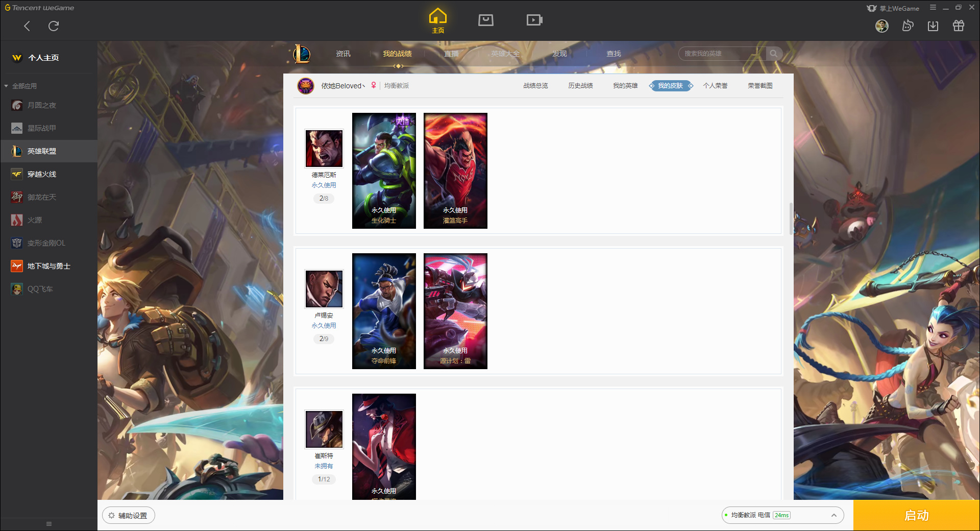Open the store icon in the top bar
980x531 pixels.
pos(486,20)
